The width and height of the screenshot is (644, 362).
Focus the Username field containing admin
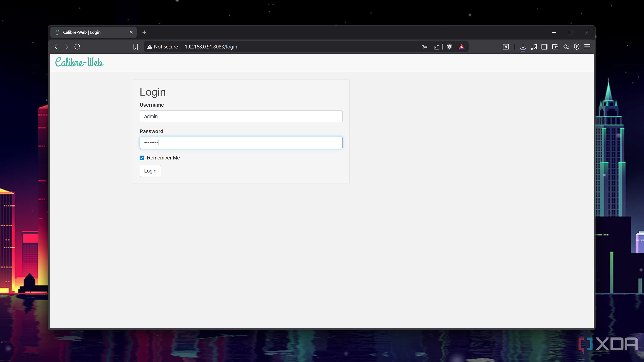tap(241, 116)
